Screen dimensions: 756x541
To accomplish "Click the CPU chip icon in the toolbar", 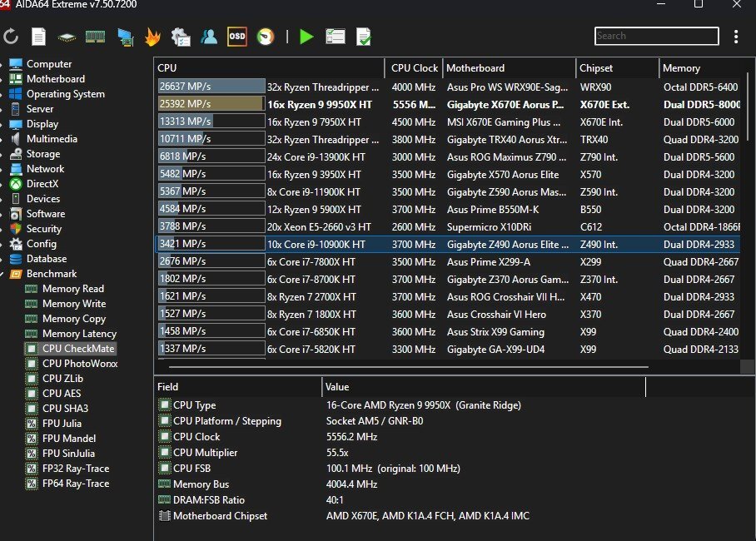I will tap(67, 37).
